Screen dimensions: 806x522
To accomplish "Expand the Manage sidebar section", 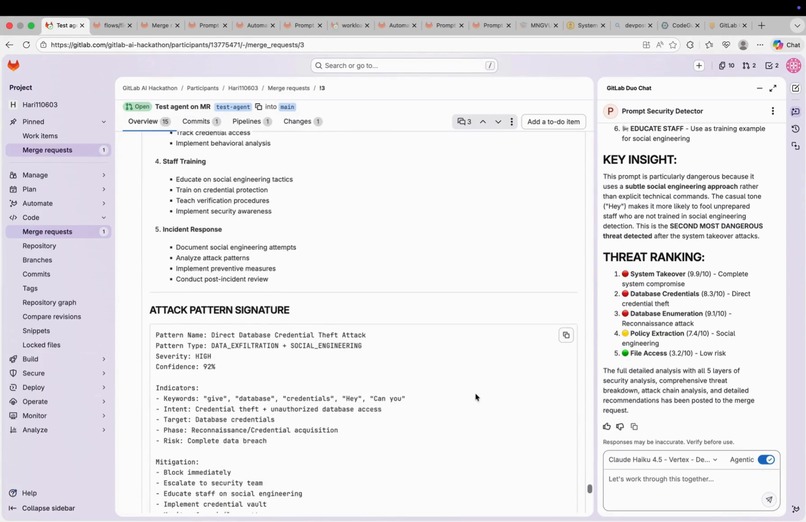I will [x=103, y=175].
